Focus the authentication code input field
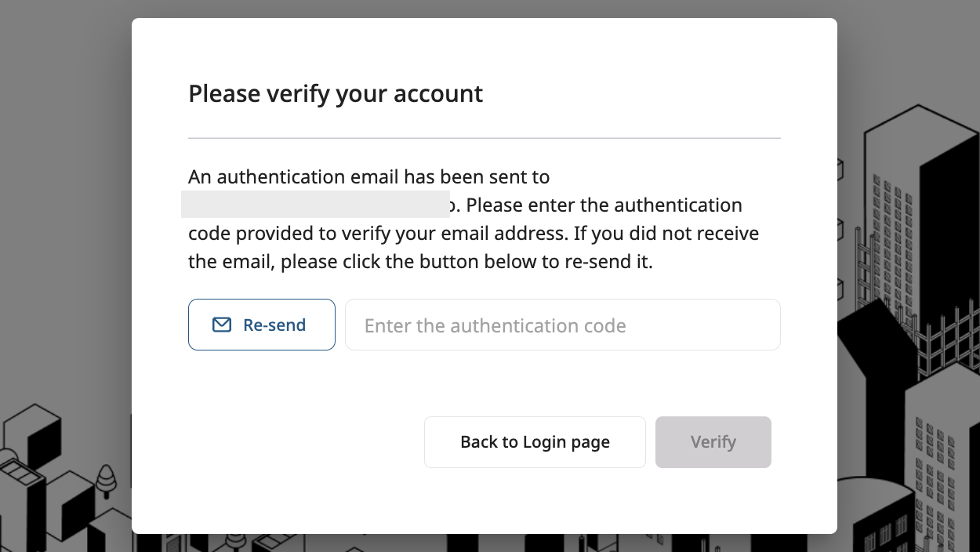The width and height of the screenshot is (980, 552). [562, 325]
